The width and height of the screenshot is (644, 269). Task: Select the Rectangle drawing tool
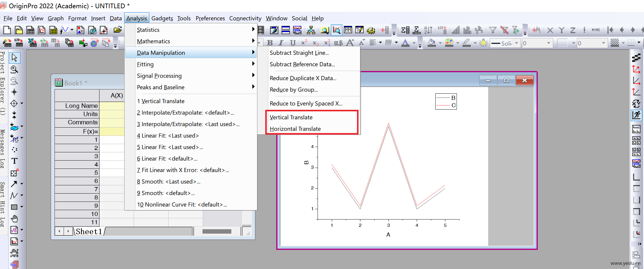click(x=14, y=207)
